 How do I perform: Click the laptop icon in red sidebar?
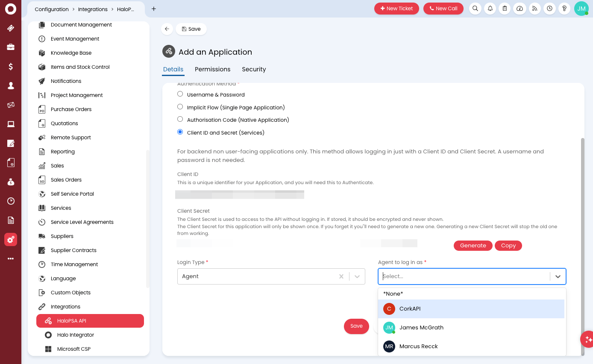click(x=11, y=124)
